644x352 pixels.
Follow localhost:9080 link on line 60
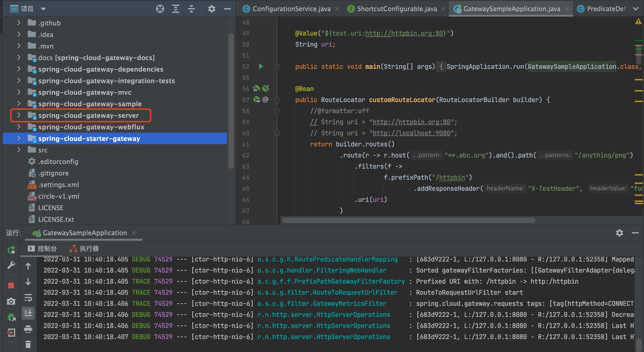411,133
